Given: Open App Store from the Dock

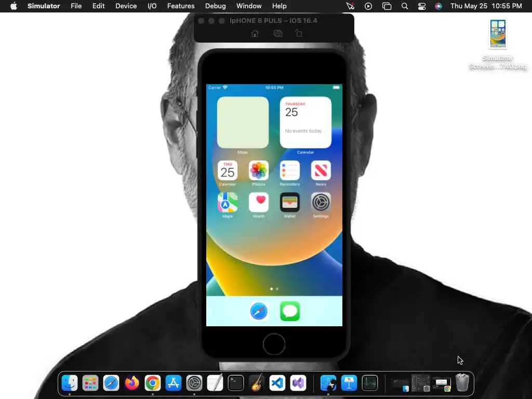Looking at the screenshot, I should (x=174, y=383).
